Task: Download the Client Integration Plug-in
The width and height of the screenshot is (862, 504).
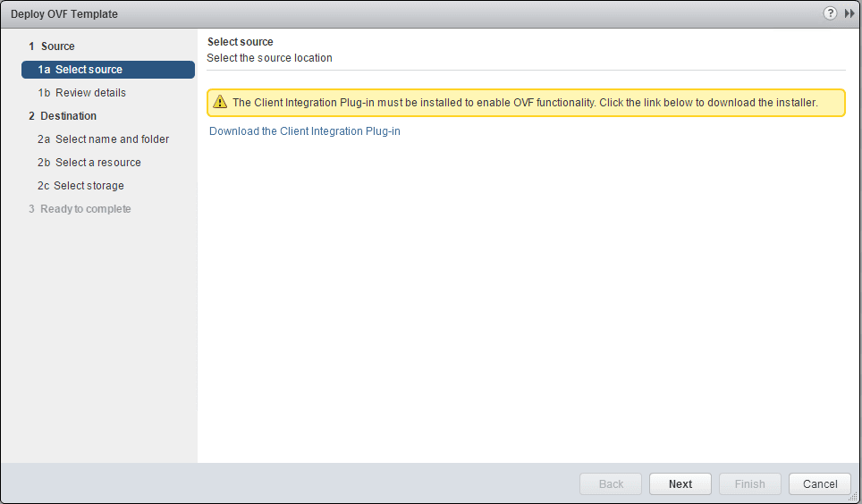Action: click(x=305, y=131)
